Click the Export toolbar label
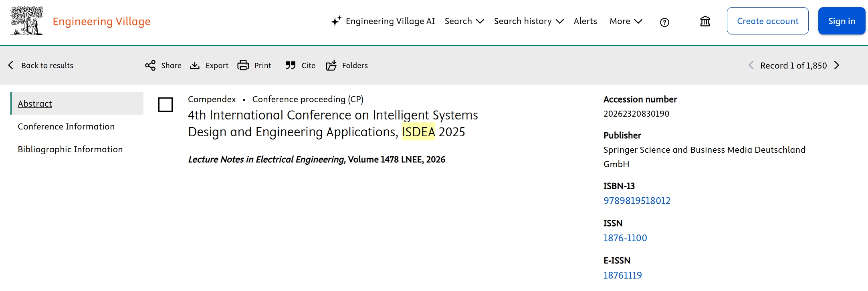Image resolution: width=868 pixels, height=291 pixels. click(217, 65)
